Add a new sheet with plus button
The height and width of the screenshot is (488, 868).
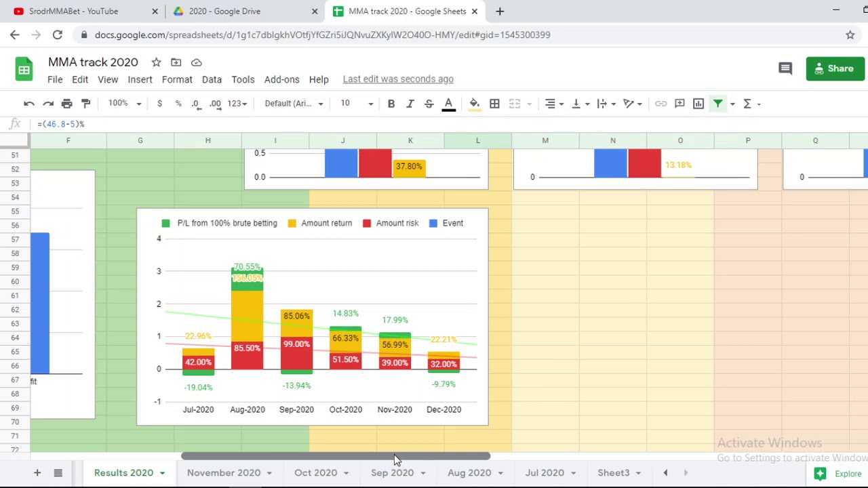pos(37,473)
